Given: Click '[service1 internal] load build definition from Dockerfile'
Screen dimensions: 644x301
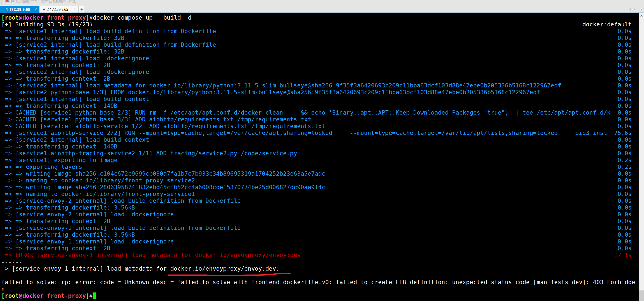Looking at the screenshot, I should click(x=116, y=31).
